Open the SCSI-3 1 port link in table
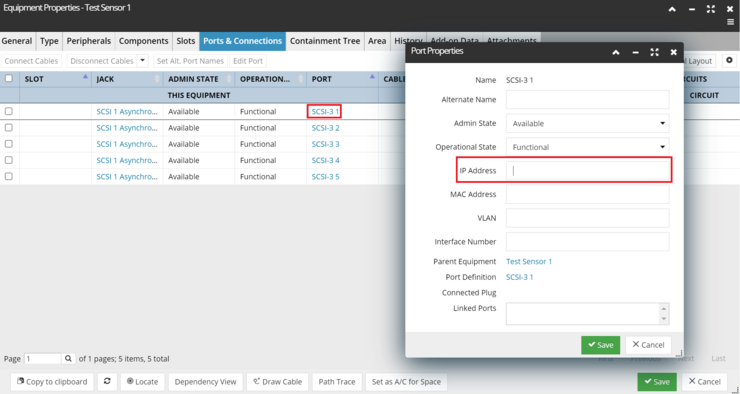740x394 pixels. pyautogui.click(x=325, y=111)
